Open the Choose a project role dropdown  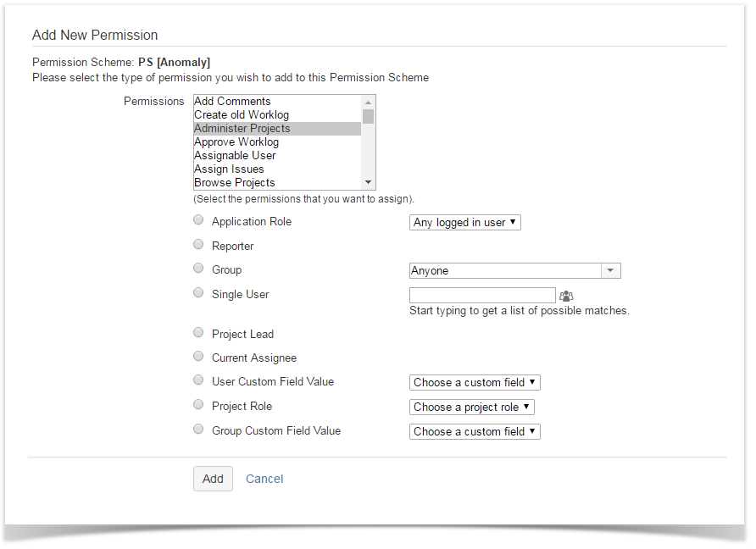472,408
